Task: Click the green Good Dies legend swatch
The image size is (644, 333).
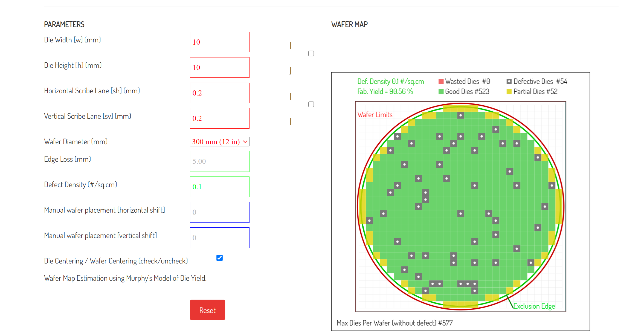Action: tap(441, 91)
